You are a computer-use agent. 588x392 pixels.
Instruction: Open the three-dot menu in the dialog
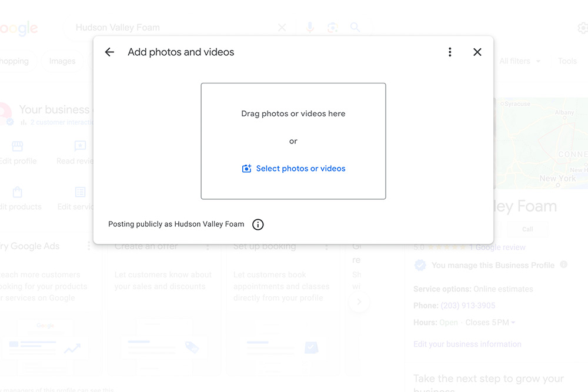[x=450, y=52]
